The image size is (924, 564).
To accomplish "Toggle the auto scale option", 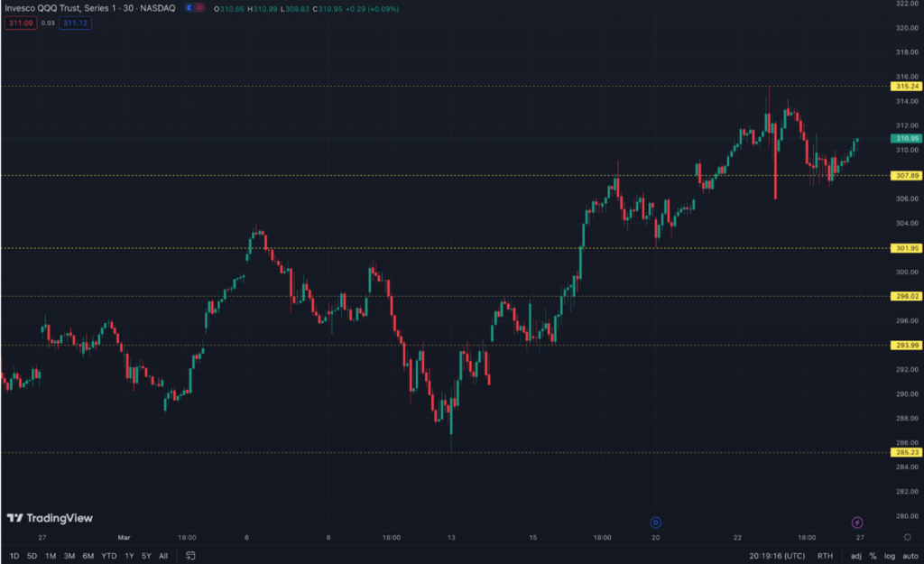I will (910, 556).
